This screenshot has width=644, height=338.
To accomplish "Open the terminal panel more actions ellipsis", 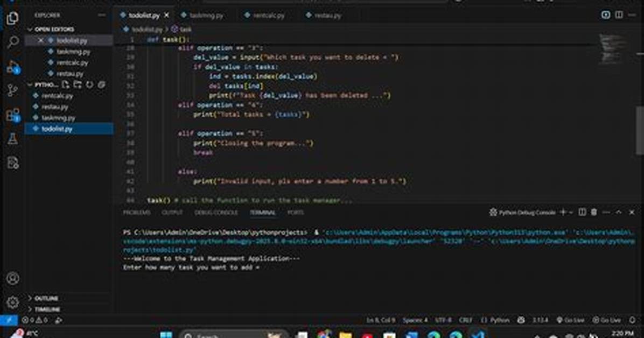I will [x=606, y=212].
